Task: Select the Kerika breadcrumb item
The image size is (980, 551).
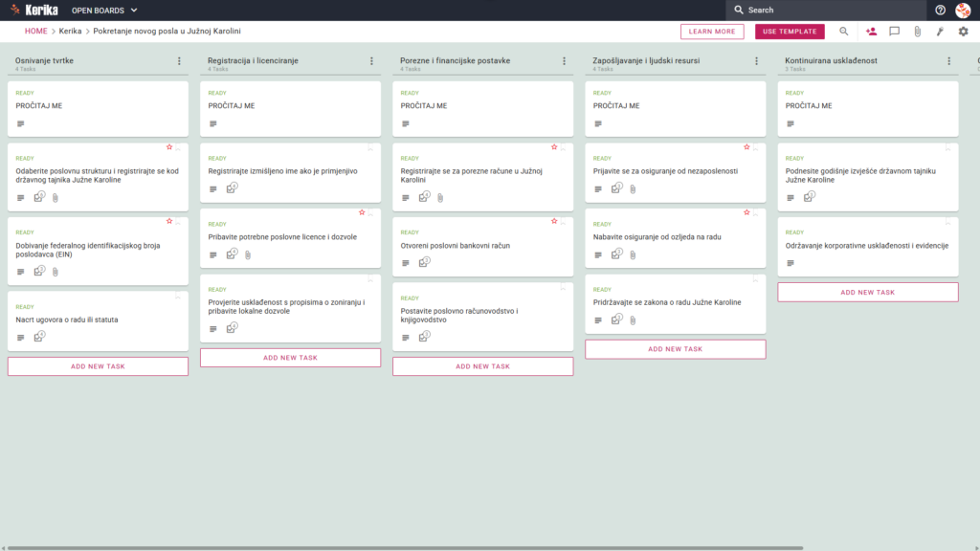Action: tap(70, 32)
